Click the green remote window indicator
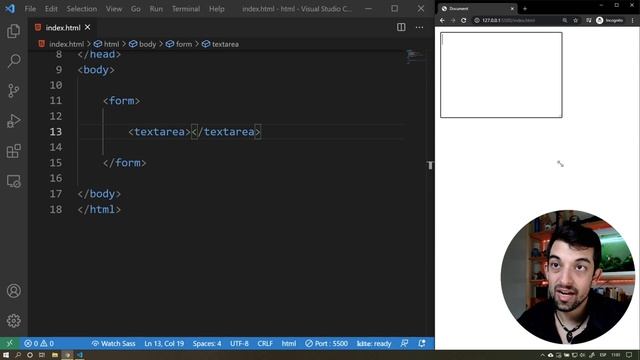 (x=9, y=344)
